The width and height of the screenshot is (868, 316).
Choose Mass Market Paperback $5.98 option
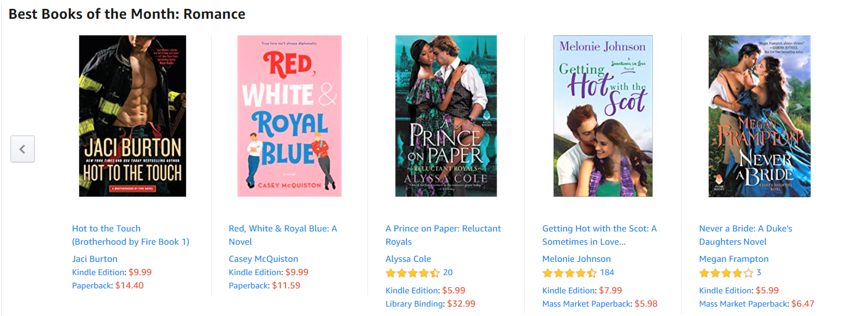(x=600, y=304)
